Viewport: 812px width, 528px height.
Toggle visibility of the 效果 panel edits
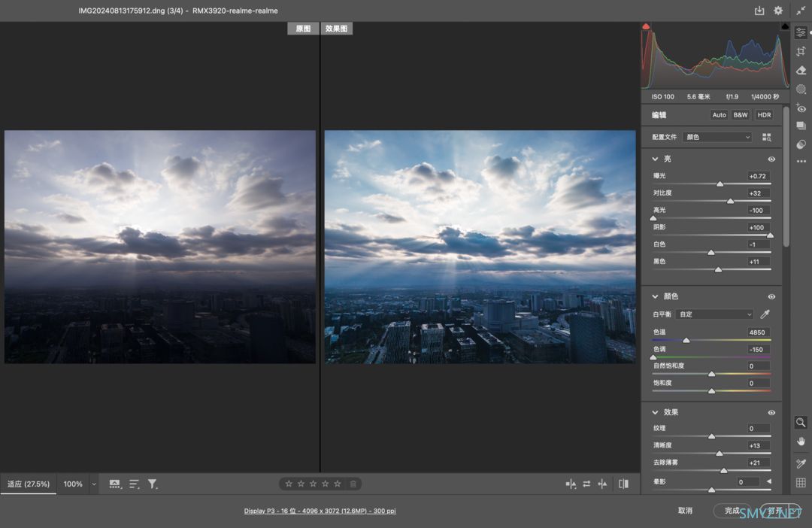point(771,413)
